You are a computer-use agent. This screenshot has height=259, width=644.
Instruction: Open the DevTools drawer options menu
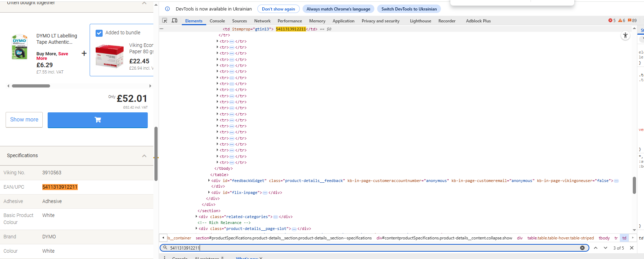165,258
